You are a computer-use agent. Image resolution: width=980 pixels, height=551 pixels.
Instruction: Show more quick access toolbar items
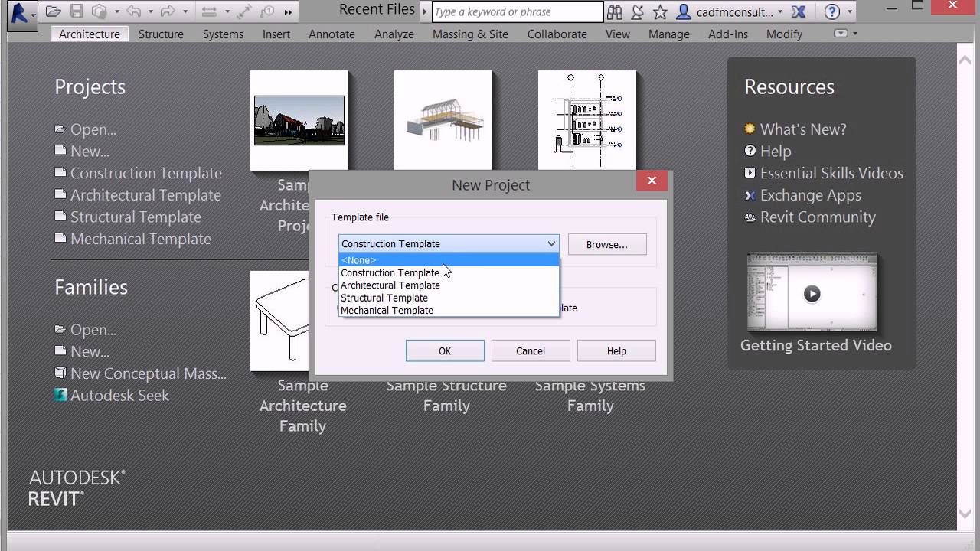point(288,11)
